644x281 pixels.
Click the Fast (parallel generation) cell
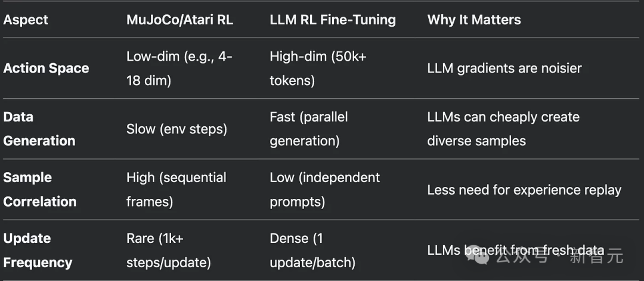[309, 129]
